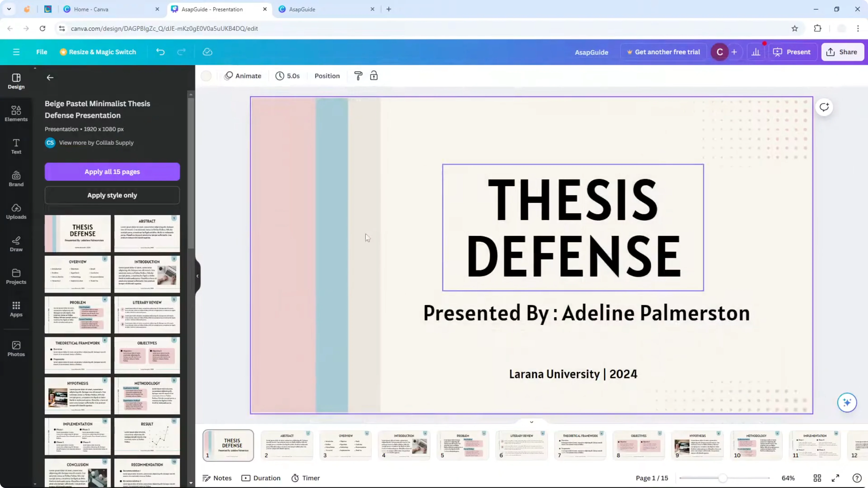This screenshot has width=868, height=488.
Task: Open the Projects panel
Action: 16,277
